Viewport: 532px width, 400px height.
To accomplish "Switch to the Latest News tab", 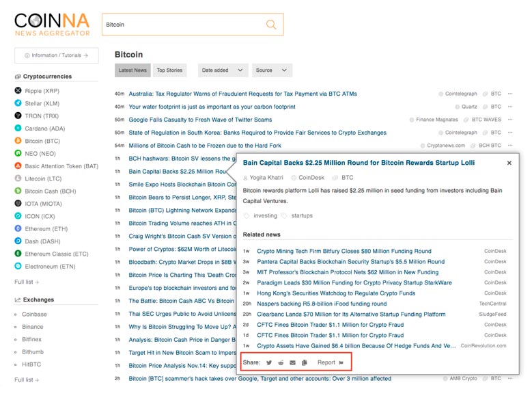I will (132, 70).
